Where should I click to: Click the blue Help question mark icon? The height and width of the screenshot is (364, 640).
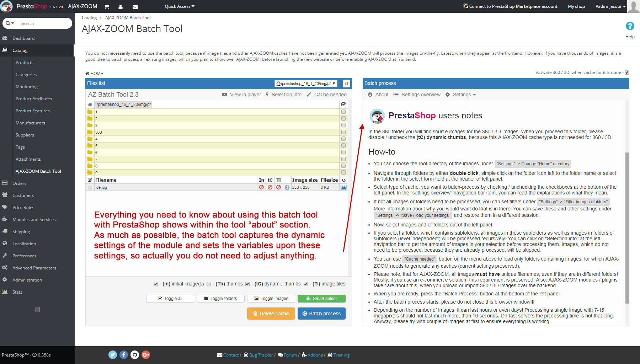pyautogui.click(x=630, y=26)
